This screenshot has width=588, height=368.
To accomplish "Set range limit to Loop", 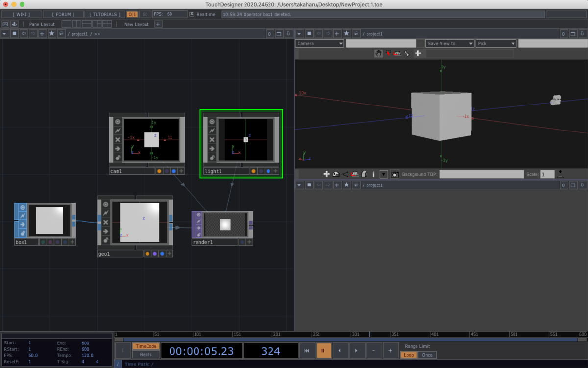I will (x=409, y=355).
